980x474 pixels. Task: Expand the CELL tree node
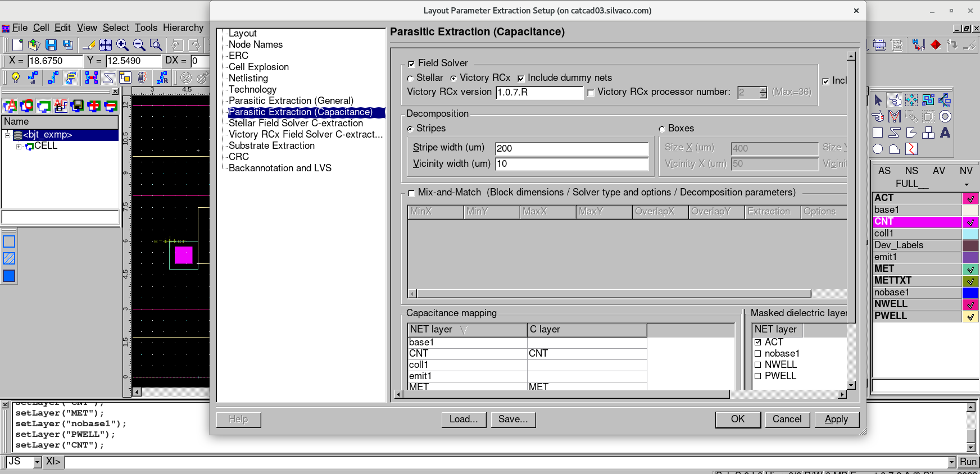[19, 147]
